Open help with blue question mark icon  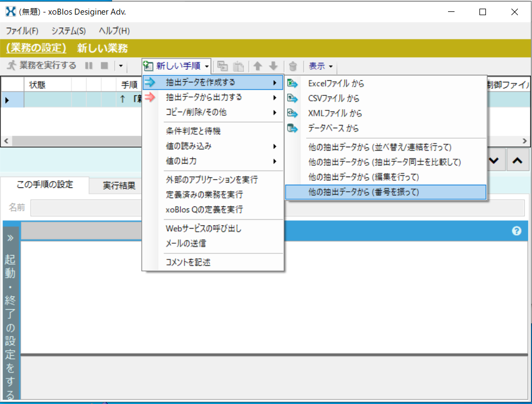tap(516, 231)
